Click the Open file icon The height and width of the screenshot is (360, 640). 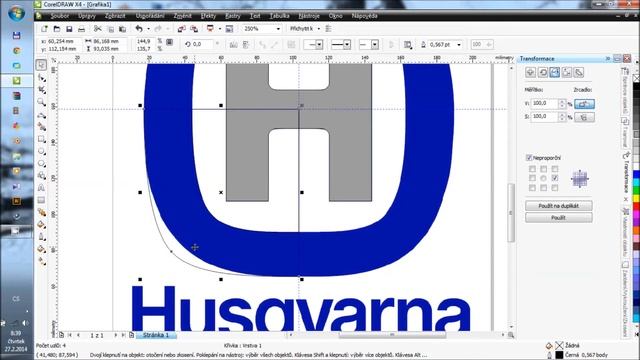(57, 29)
